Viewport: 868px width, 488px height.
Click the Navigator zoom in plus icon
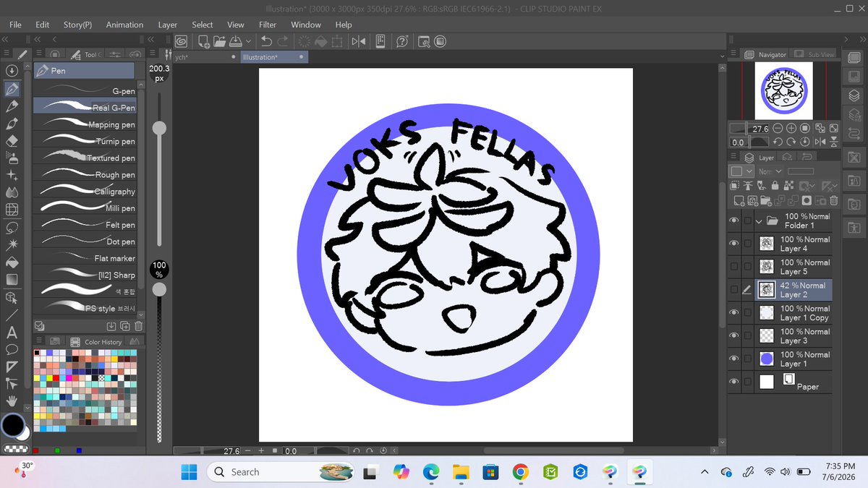coord(791,128)
